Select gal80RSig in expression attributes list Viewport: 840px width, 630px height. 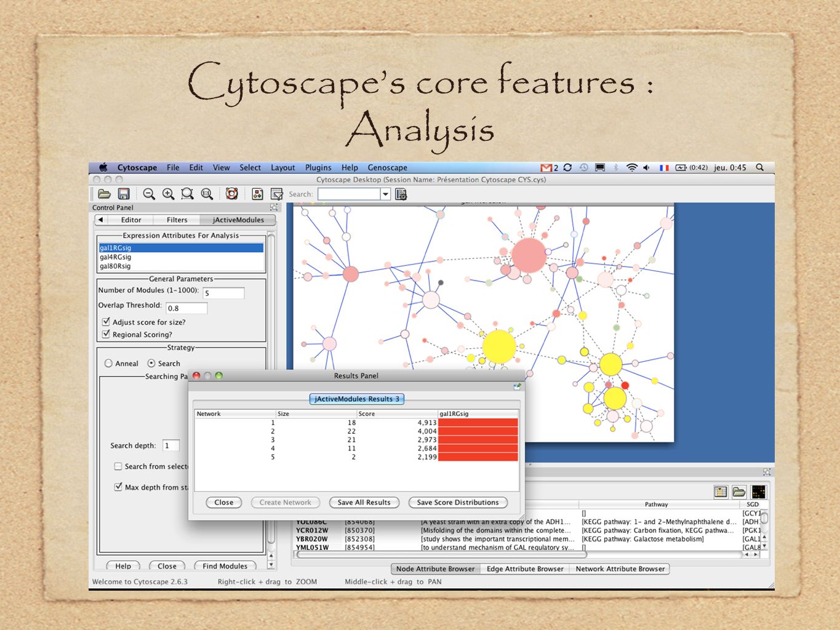(182, 266)
